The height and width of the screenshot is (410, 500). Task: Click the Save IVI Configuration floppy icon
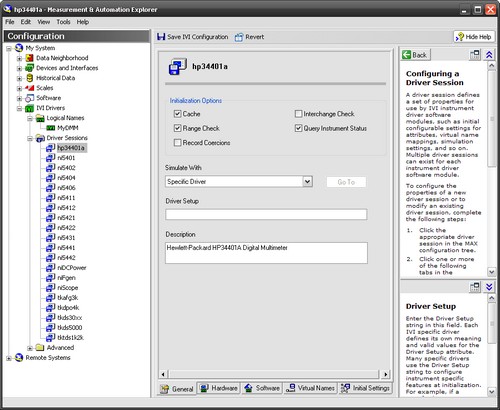[161, 37]
